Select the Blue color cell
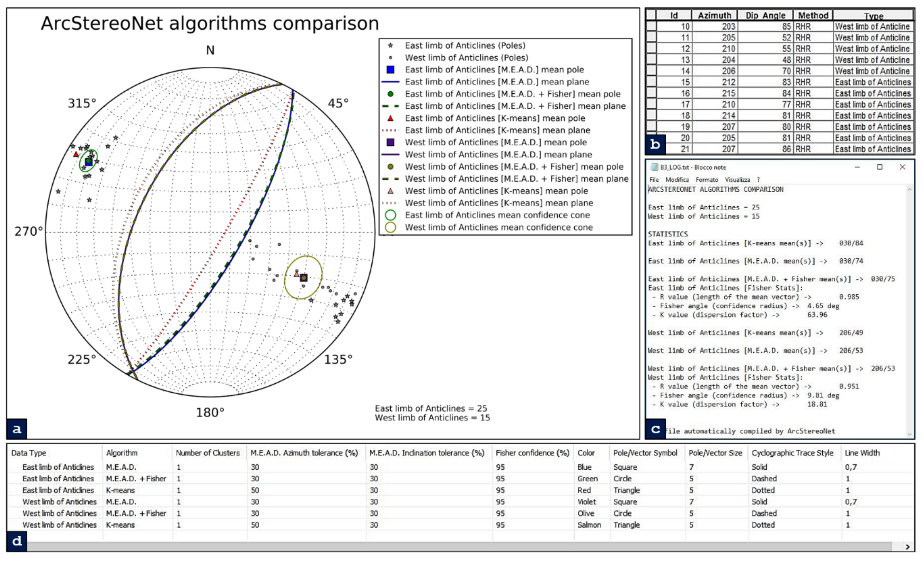 (x=585, y=467)
